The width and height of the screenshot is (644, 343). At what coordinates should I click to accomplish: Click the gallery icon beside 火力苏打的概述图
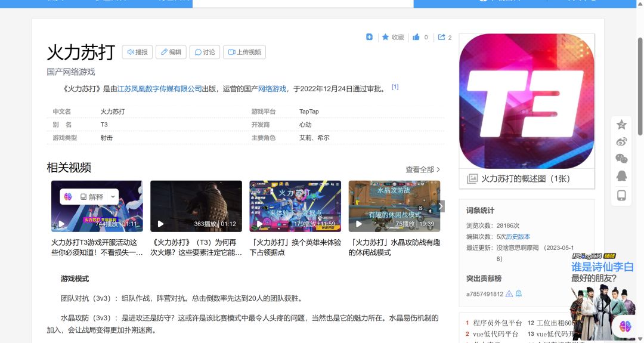[x=472, y=179]
